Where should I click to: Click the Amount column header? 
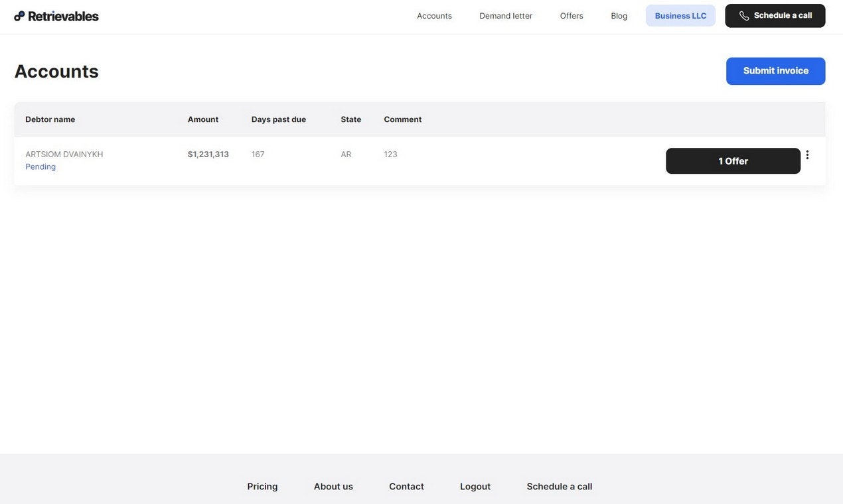click(203, 119)
